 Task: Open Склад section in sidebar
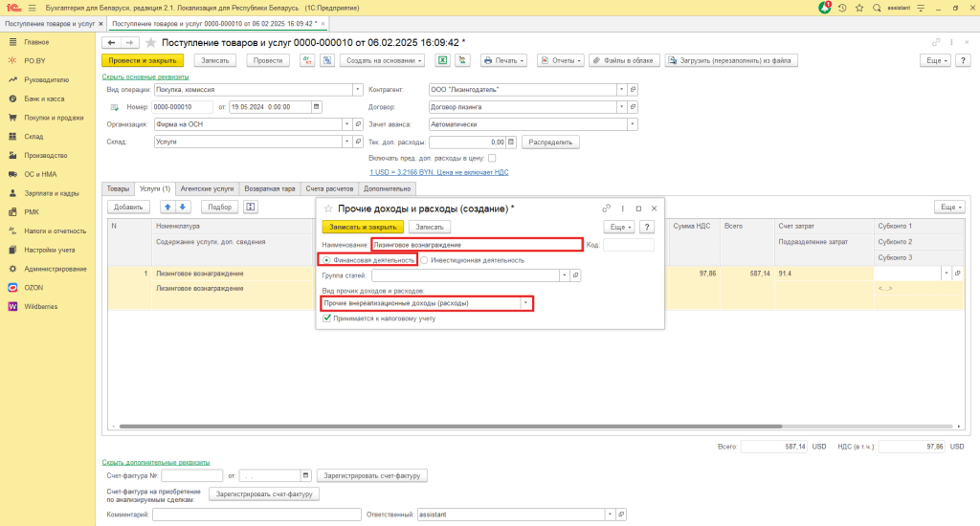33,136
